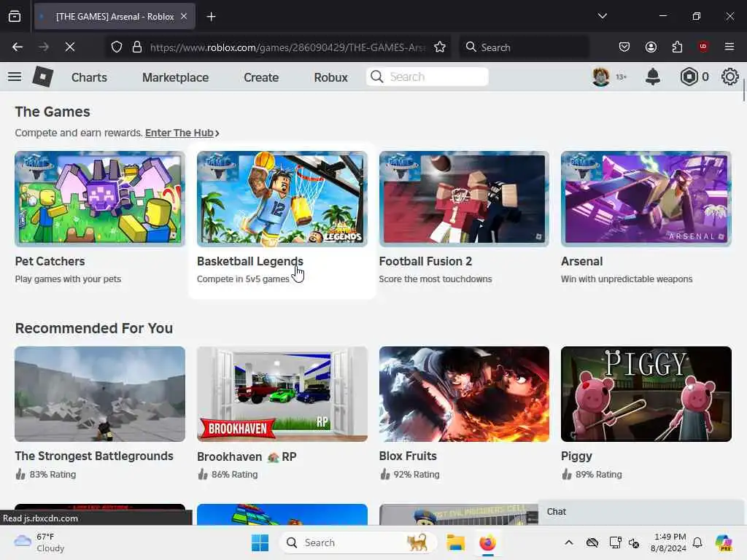Open the Robux page
The image size is (747, 560).
coord(330,77)
